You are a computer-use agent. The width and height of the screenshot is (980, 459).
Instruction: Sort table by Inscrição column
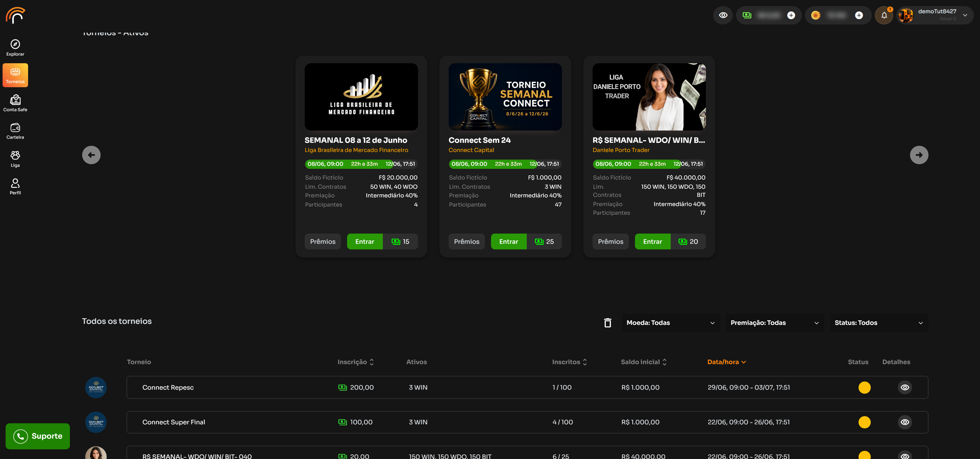[x=356, y=362]
